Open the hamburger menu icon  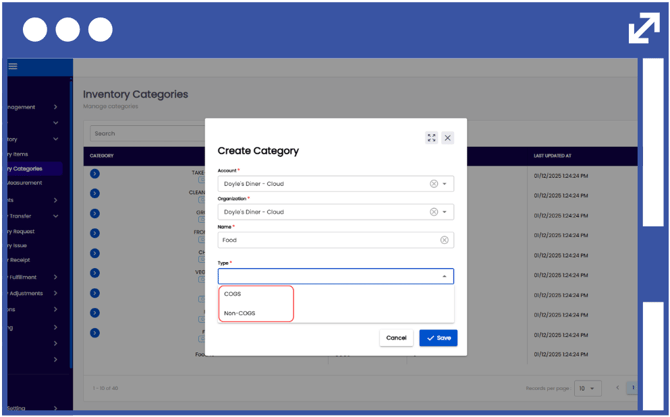click(x=13, y=66)
